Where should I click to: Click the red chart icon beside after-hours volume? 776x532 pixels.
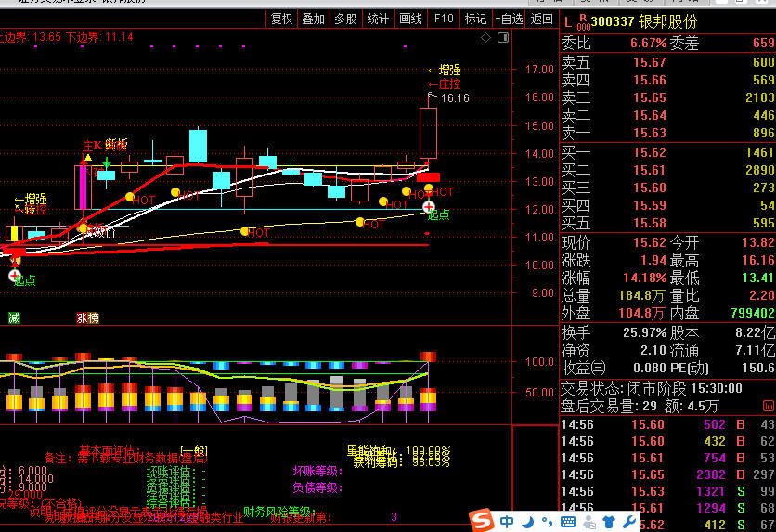coord(769,406)
